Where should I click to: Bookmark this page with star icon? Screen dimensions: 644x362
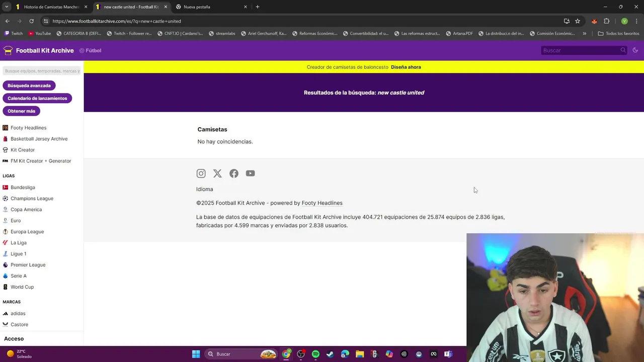578,21
